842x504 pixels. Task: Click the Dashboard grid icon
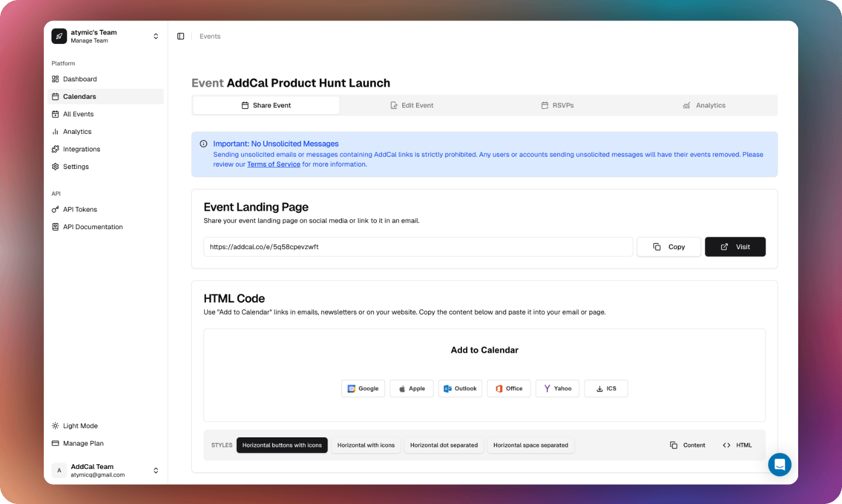point(56,79)
